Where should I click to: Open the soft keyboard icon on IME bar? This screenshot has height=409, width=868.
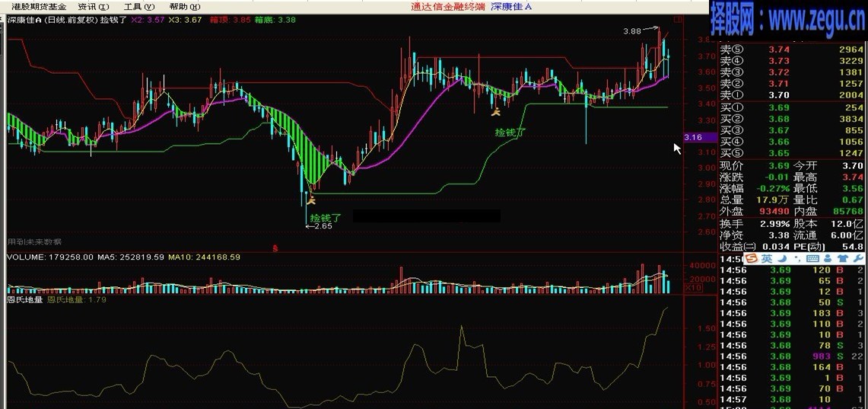coord(812,259)
